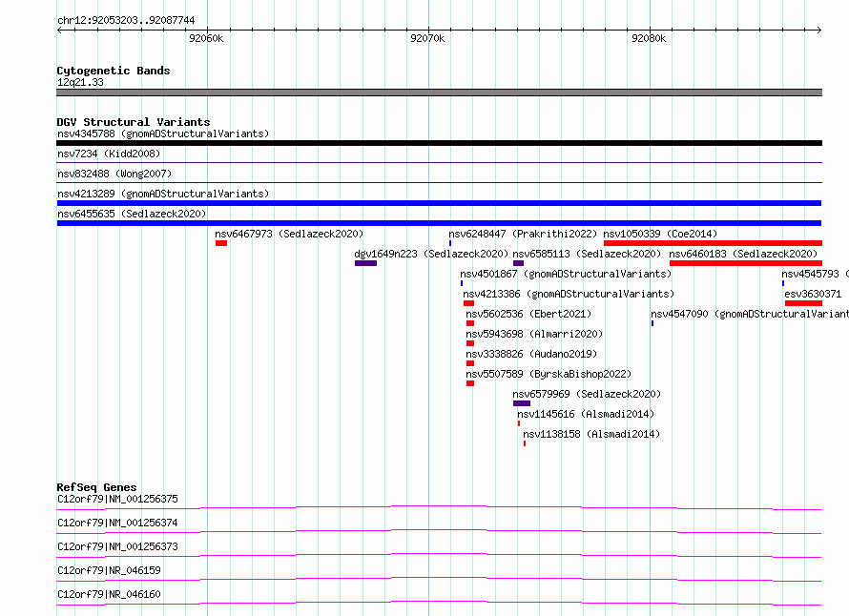Click the dgv1649n223 purple variant block
849x616 pixels.
[365, 263]
